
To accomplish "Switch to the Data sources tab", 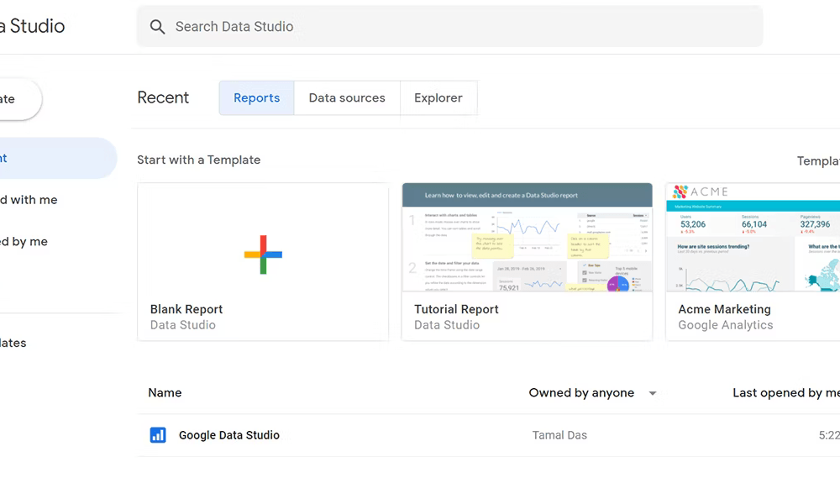I will click(x=347, y=98).
